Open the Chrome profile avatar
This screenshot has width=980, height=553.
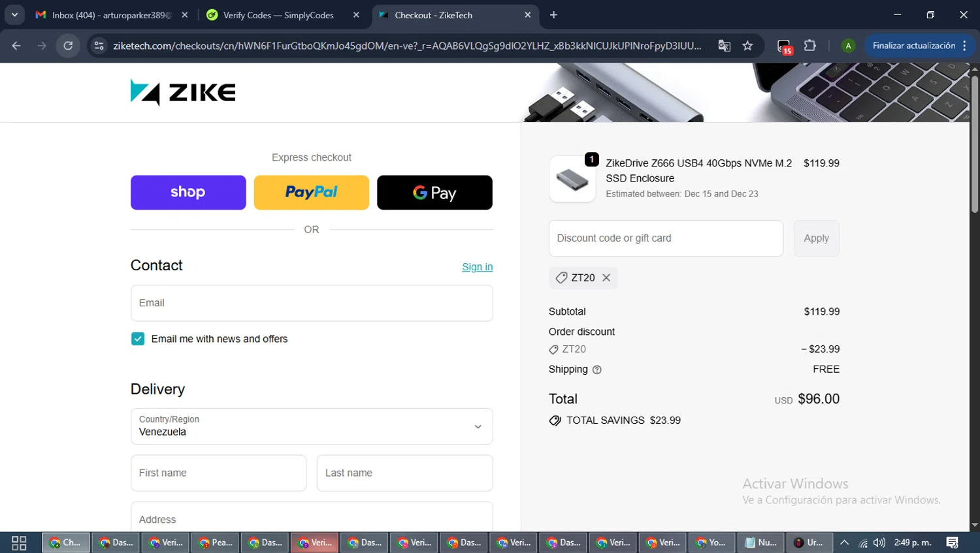click(848, 46)
